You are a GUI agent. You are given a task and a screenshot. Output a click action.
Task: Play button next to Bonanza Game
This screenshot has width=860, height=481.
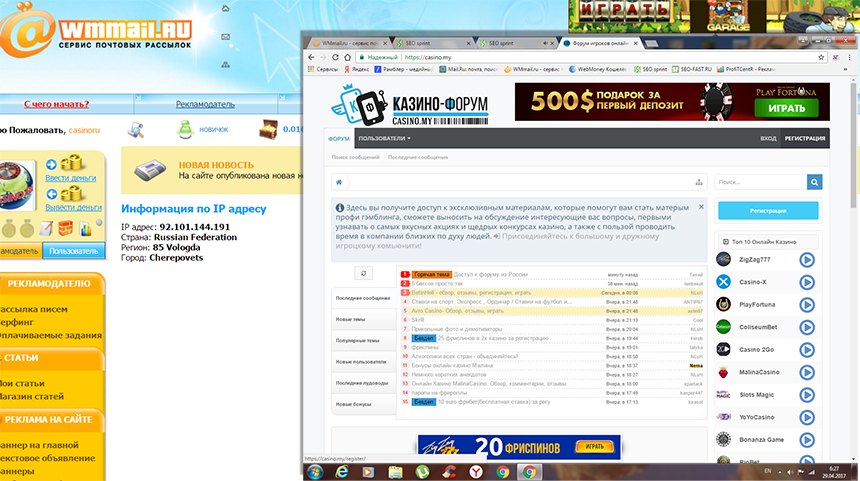[807, 440]
